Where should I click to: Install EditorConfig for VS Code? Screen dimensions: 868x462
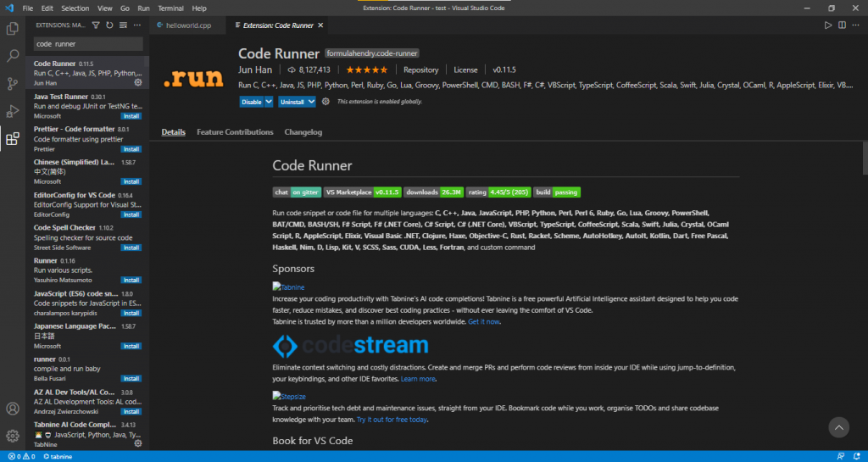pos(131,214)
